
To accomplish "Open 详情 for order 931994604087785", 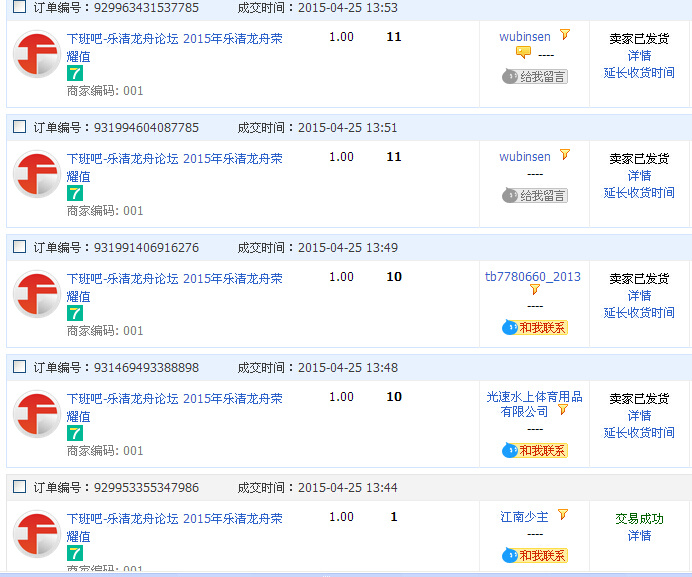I will (x=639, y=176).
